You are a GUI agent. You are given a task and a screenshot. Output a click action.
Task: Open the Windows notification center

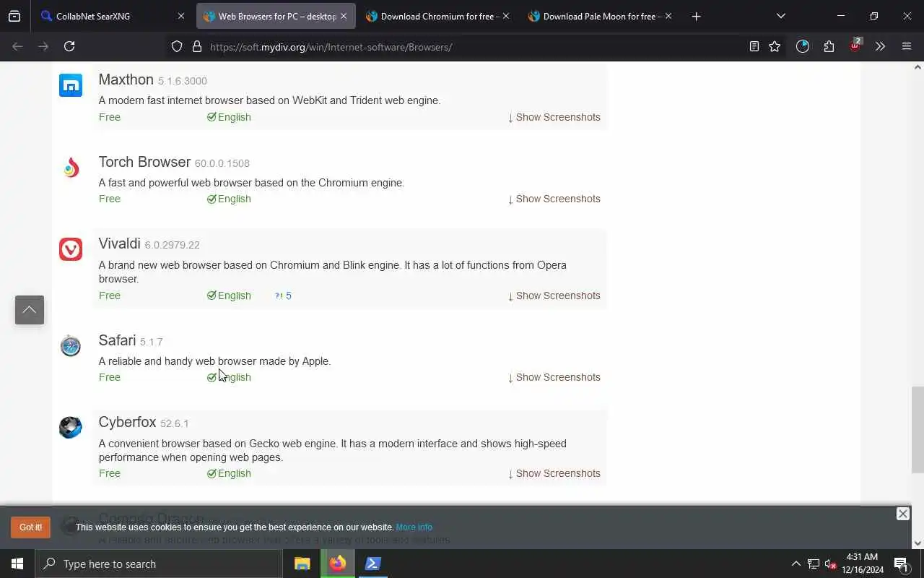(902, 564)
